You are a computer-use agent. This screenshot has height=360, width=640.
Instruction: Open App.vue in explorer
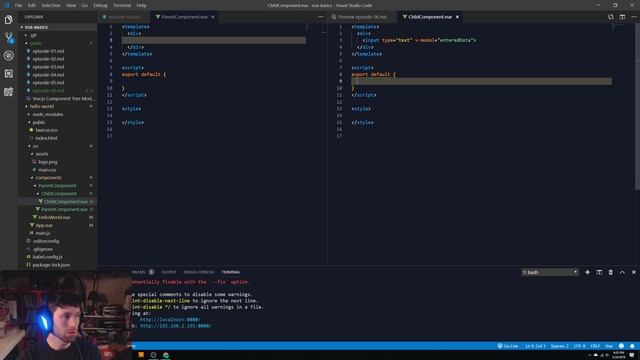coord(44,225)
